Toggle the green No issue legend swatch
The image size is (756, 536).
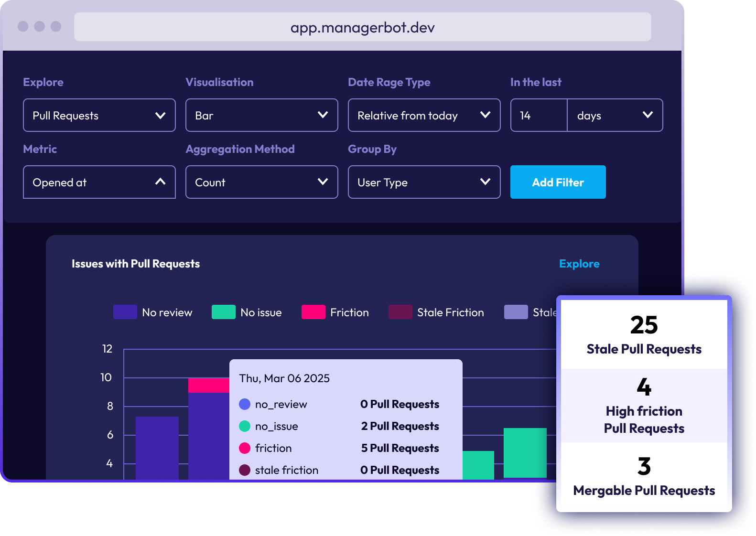click(x=224, y=312)
